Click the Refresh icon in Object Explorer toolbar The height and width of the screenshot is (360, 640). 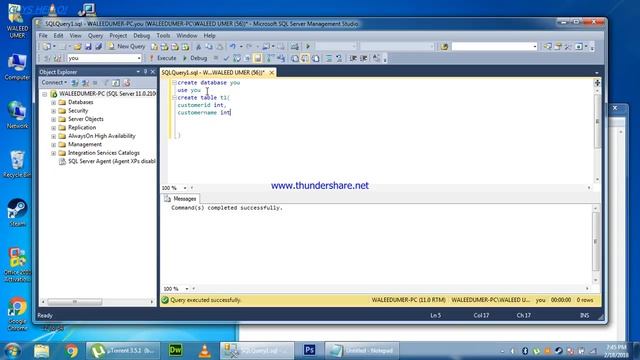[116, 83]
